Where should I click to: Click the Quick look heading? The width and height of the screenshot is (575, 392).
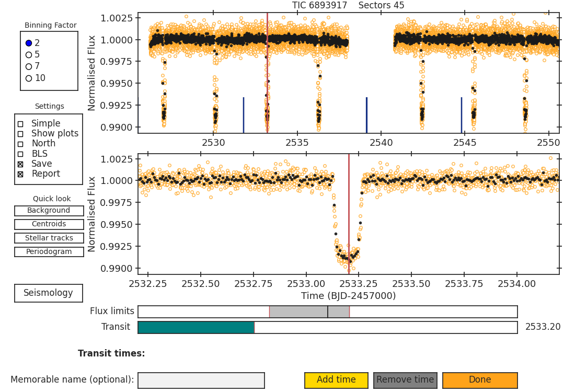tap(52, 199)
